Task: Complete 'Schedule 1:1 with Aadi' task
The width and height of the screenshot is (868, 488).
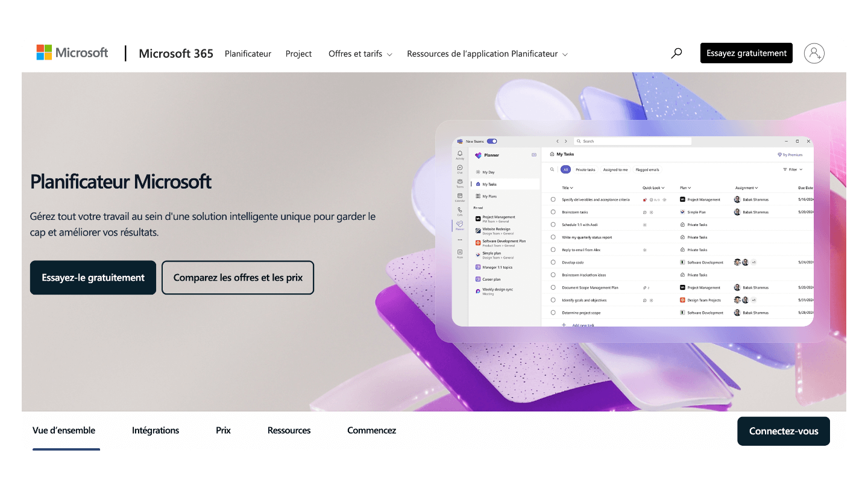Action: coord(553,225)
